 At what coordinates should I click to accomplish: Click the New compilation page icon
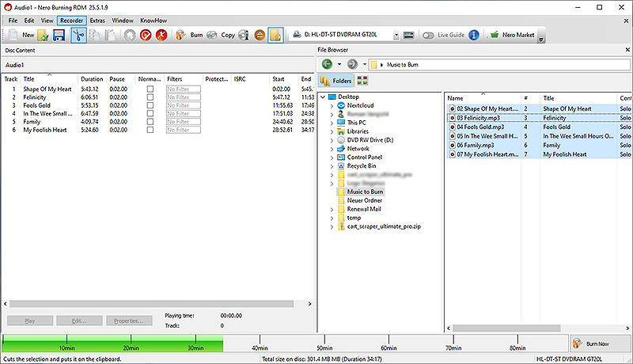point(13,35)
